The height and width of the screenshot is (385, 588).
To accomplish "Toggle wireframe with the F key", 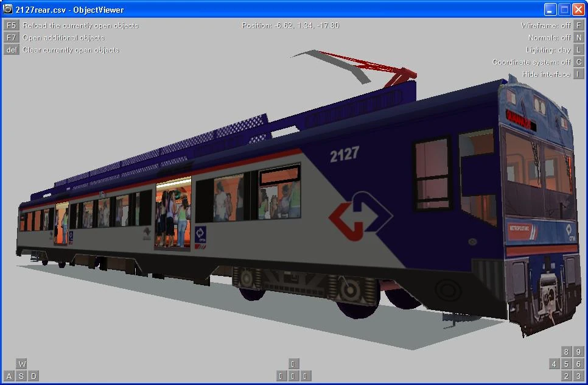I will point(579,25).
